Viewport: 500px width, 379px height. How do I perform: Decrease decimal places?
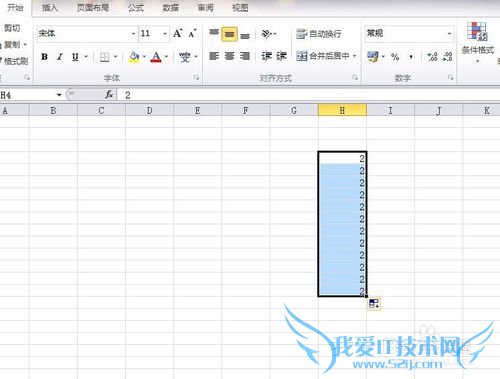(447, 57)
